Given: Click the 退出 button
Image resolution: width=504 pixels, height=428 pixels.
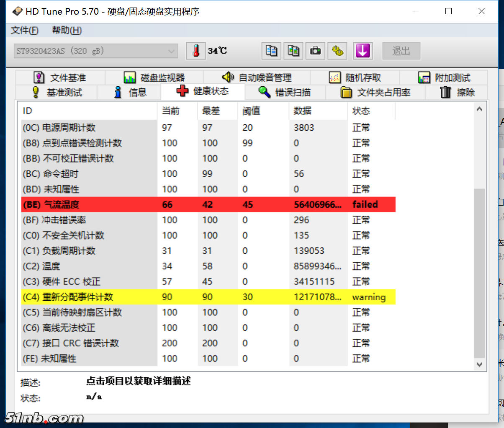Looking at the screenshot, I should click(401, 51).
